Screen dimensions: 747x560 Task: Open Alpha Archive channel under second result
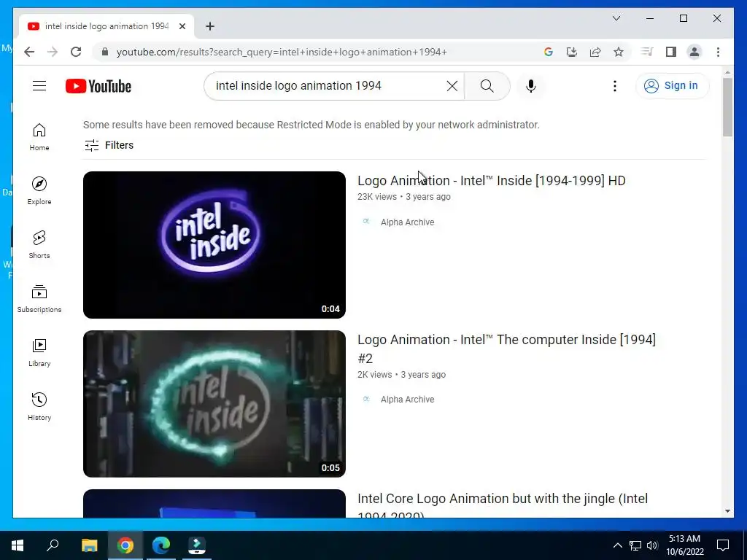pos(407,400)
